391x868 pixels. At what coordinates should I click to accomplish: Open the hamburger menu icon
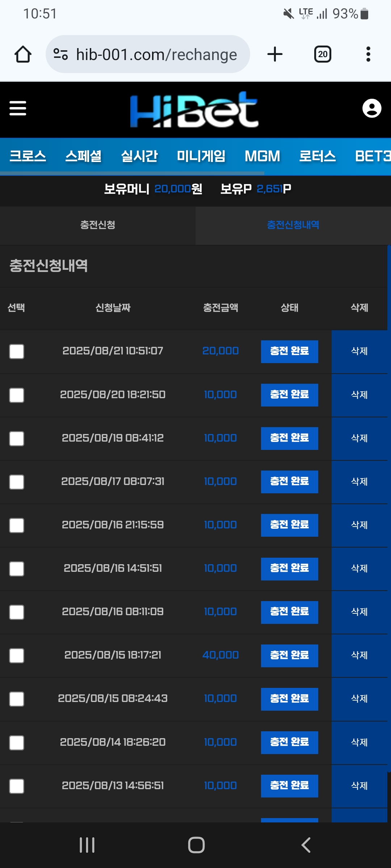(18, 108)
